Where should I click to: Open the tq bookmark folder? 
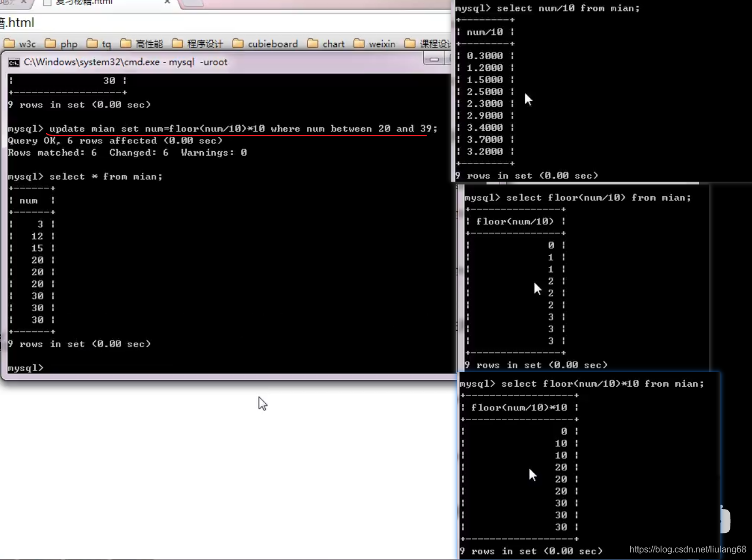click(99, 44)
